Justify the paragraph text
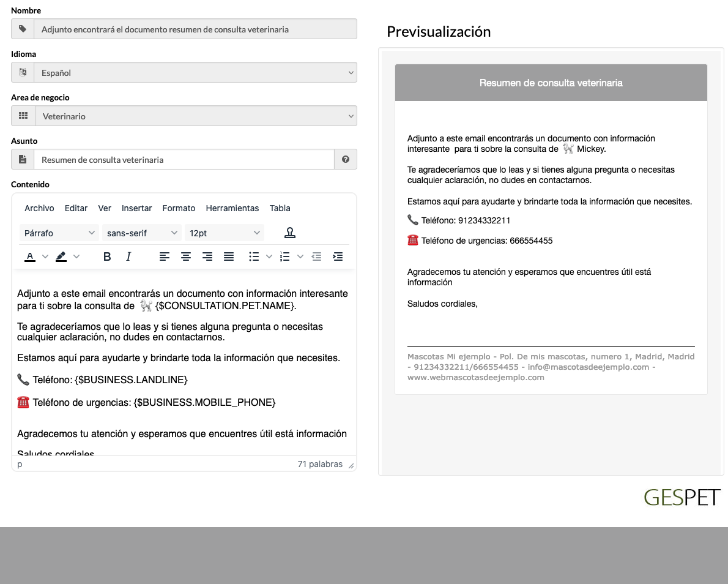Image resolution: width=728 pixels, height=584 pixels. [x=229, y=256]
